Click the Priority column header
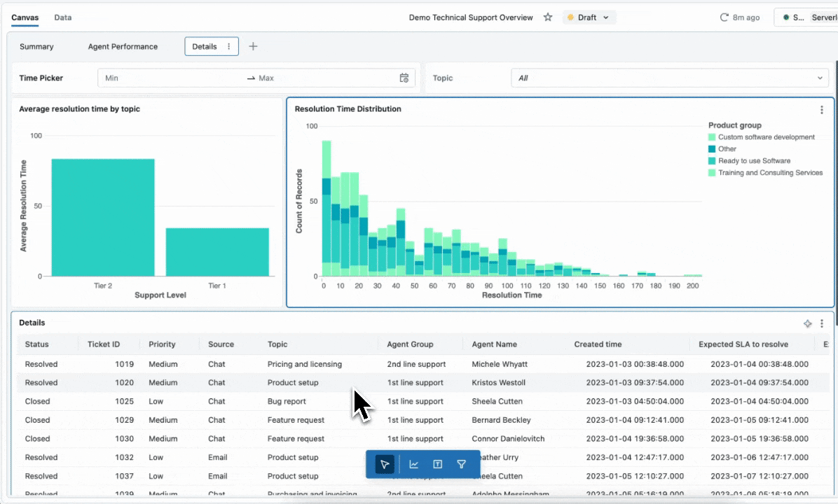This screenshot has width=838, height=504. [162, 344]
